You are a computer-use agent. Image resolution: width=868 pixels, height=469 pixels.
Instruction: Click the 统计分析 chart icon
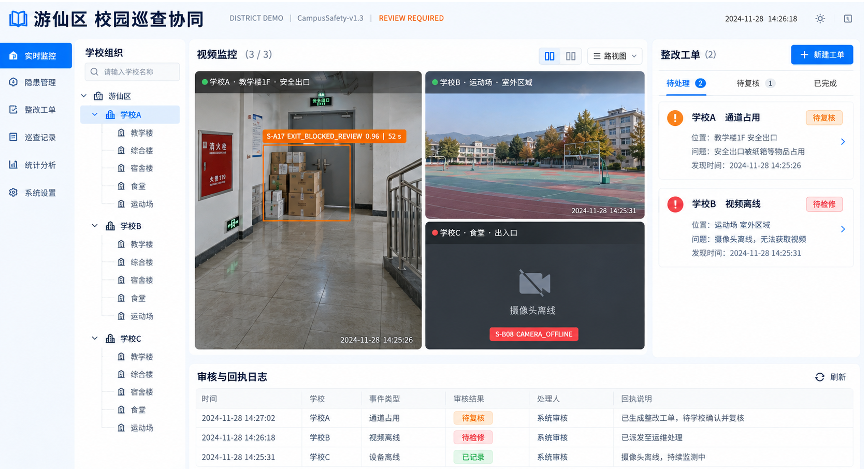click(x=13, y=165)
